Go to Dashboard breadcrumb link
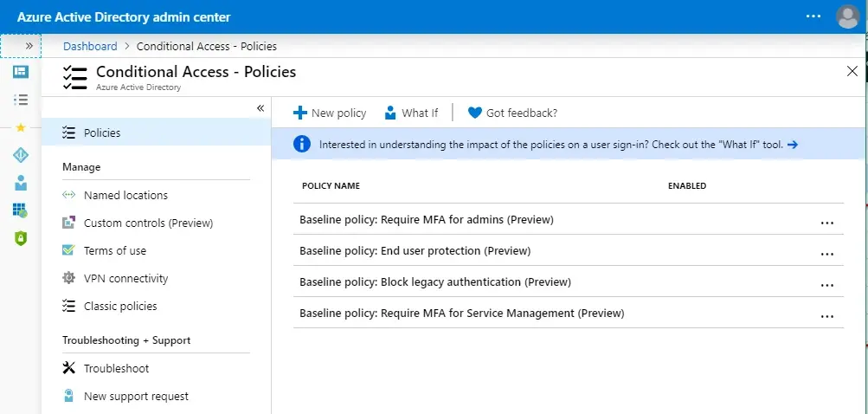 click(x=90, y=47)
